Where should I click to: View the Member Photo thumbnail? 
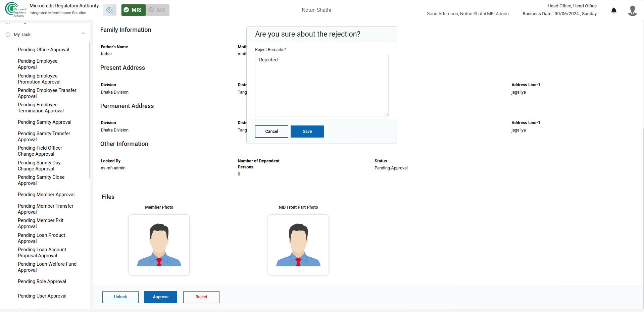pyautogui.click(x=159, y=245)
